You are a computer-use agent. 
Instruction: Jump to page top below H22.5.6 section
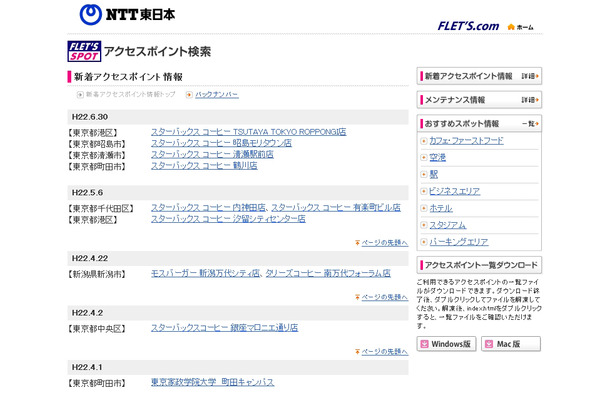click(x=385, y=243)
